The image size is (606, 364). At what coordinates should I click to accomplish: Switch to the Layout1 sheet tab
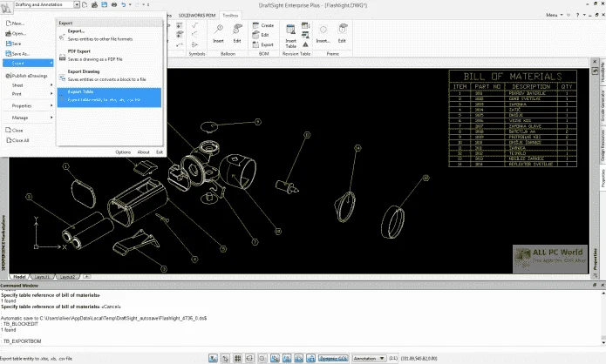43,277
